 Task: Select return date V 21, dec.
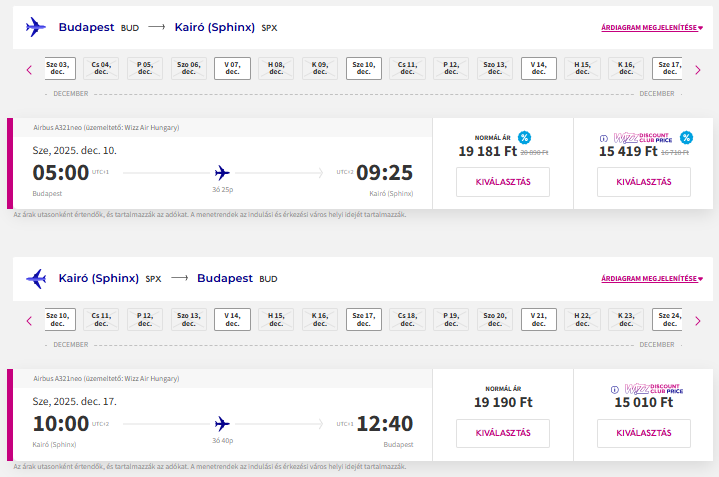(539, 319)
